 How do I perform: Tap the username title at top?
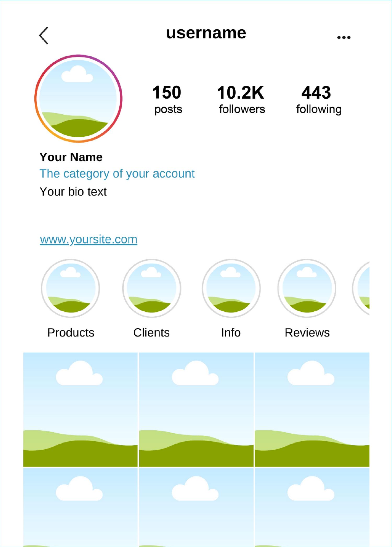206,33
